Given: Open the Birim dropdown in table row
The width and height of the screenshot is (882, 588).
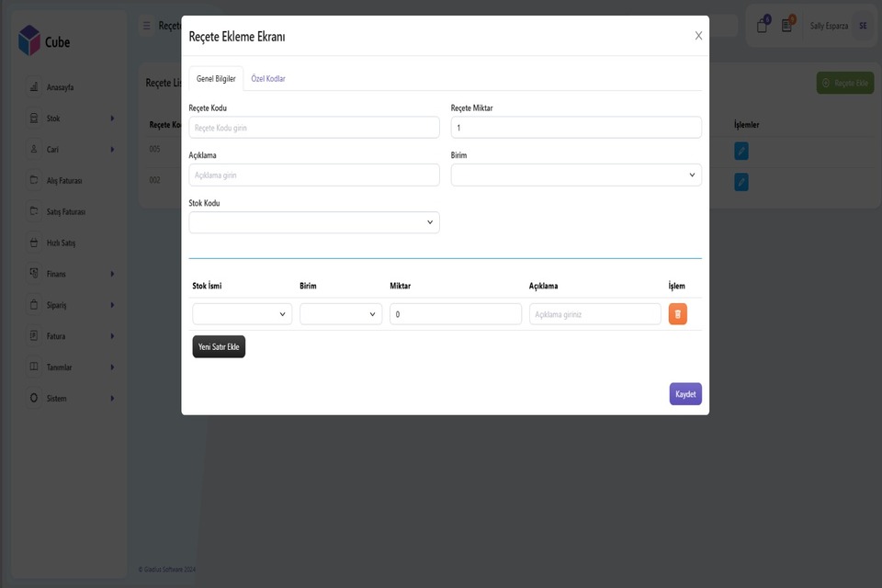Looking at the screenshot, I should tap(340, 314).
